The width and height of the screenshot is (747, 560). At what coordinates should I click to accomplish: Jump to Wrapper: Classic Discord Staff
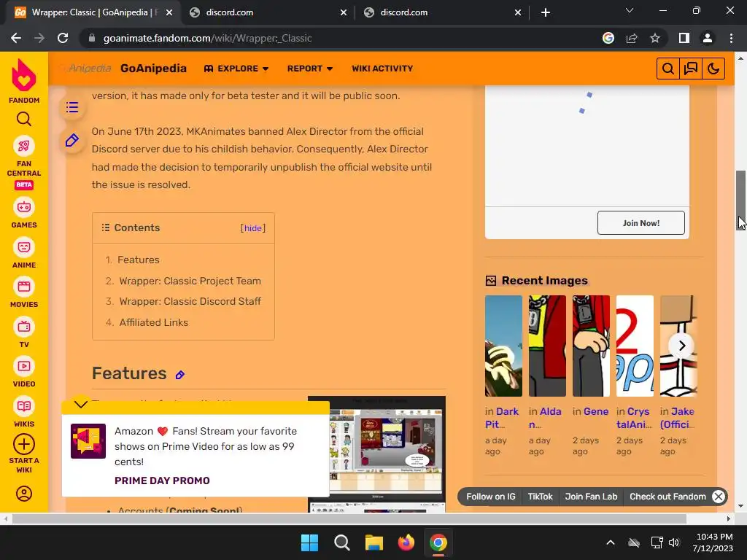190,301
